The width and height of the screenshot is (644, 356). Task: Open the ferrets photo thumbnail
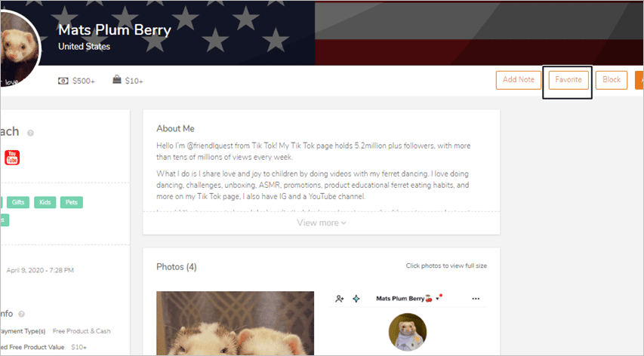[235, 323]
